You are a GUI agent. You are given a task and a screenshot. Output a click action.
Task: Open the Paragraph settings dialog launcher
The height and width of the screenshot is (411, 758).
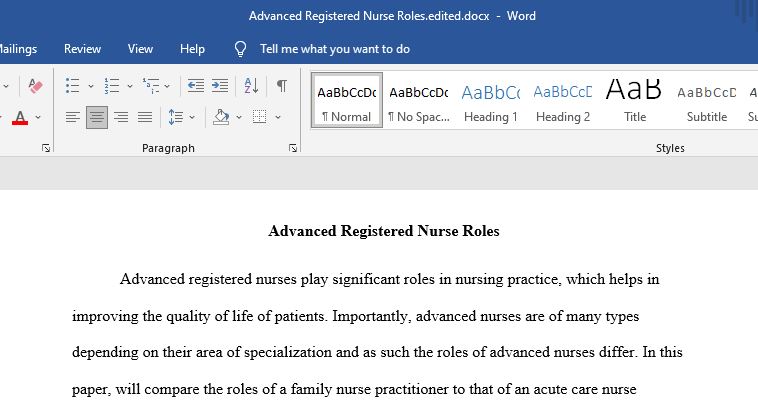(293, 148)
